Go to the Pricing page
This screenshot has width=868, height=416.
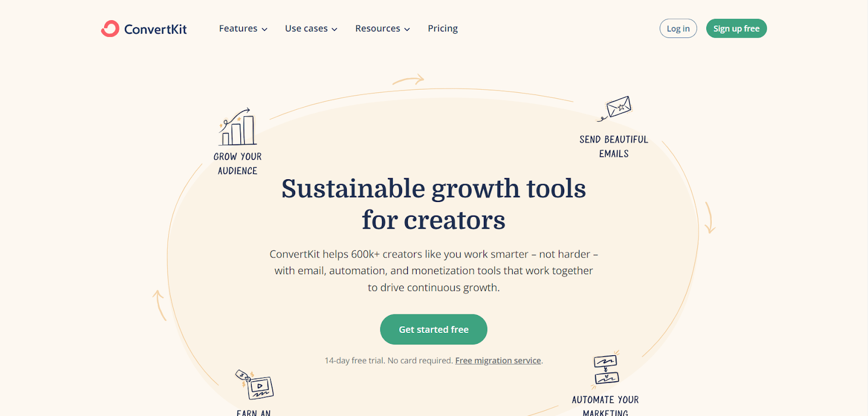(x=443, y=28)
